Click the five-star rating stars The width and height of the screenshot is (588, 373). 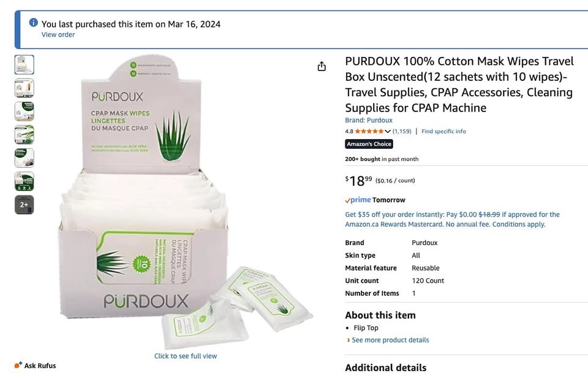(369, 131)
